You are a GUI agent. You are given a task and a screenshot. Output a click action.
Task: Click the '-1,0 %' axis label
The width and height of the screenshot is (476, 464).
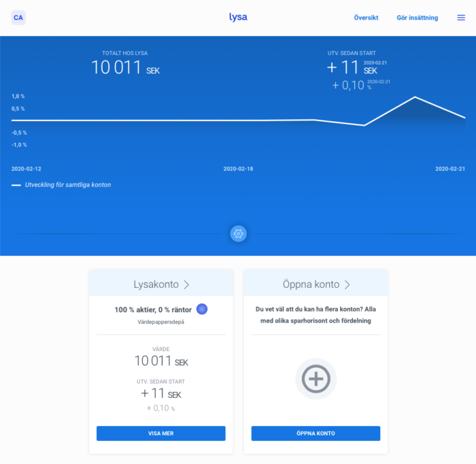click(19, 145)
